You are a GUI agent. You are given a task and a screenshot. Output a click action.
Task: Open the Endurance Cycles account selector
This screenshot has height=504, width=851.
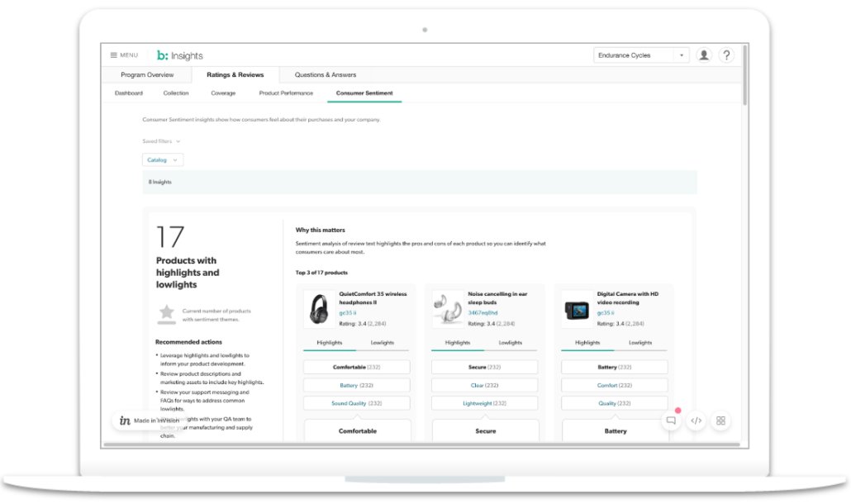coord(640,55)
